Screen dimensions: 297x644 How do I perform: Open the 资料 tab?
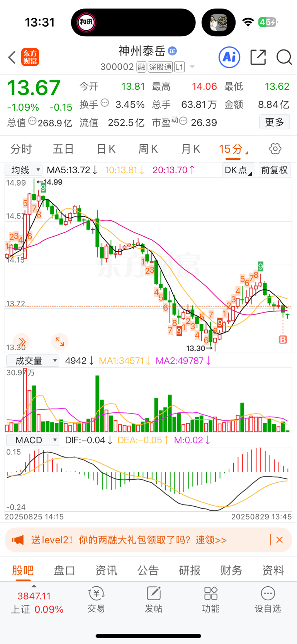273,570
